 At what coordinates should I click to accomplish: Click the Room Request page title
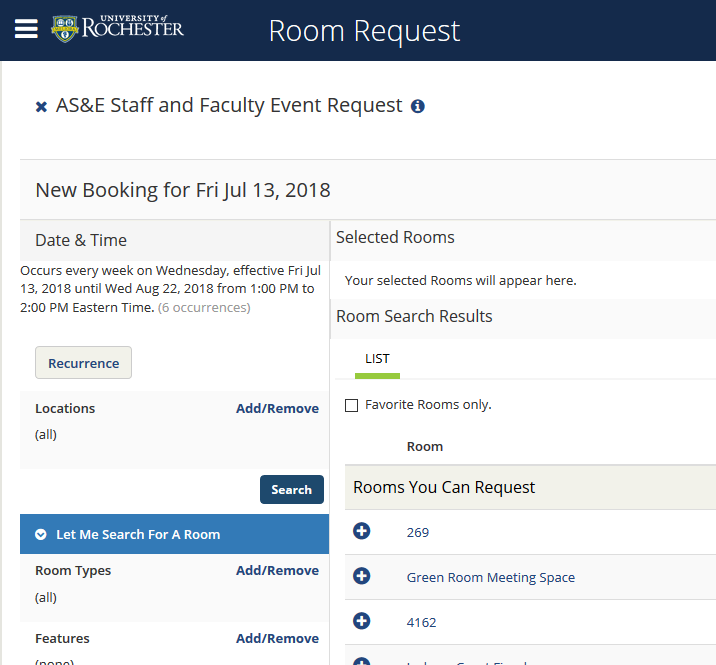(x=364, y=32)
